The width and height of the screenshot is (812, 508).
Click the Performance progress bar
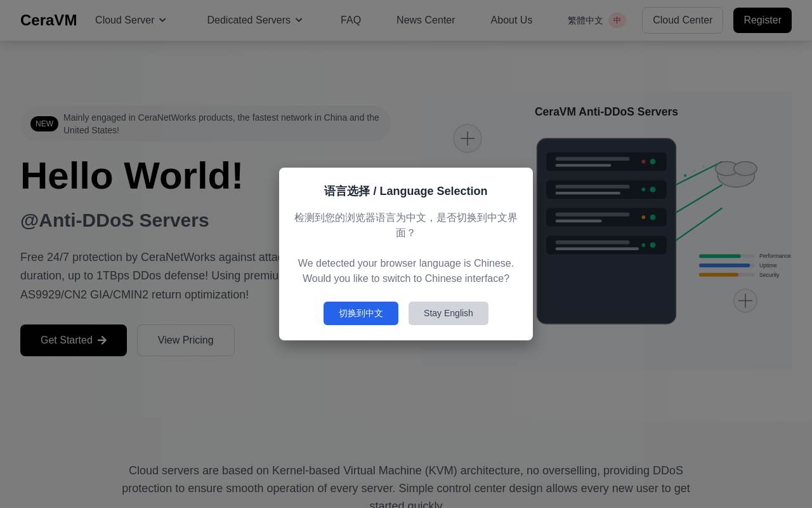(727, 256)
